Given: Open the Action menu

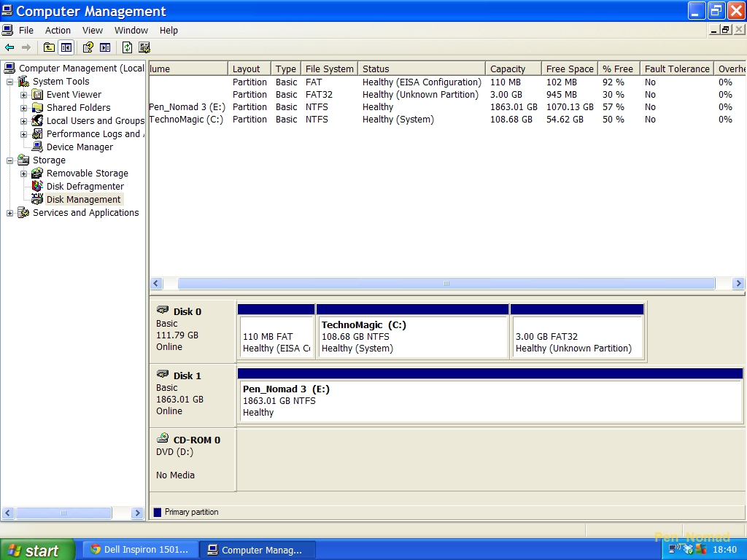Looking at the screenshot, I should point(58,30).
